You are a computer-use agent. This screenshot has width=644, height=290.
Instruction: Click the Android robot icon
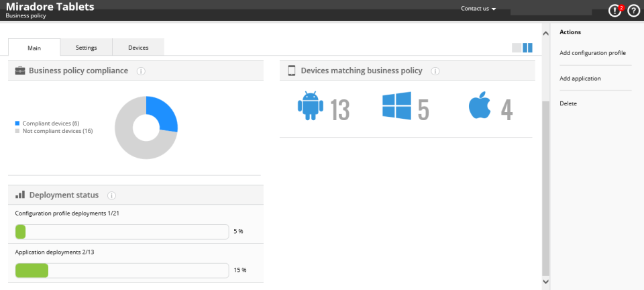310,105
